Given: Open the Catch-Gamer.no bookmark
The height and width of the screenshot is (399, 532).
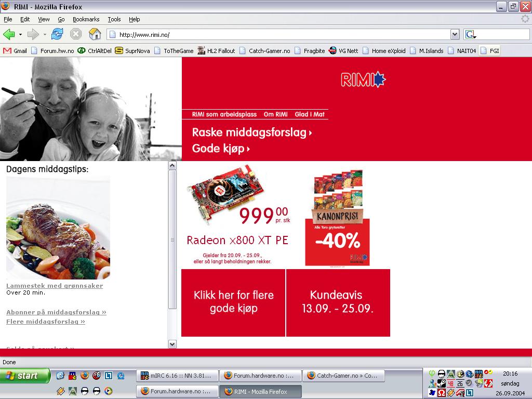Looking at the screenshot, I should click(x=264, y=51).
